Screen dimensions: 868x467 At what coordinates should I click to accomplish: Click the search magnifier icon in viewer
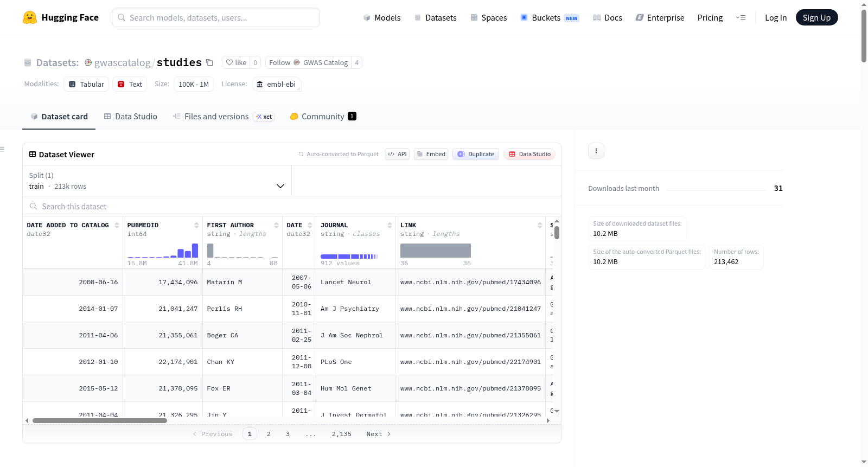pyautogui.click(x=34, y=206)
